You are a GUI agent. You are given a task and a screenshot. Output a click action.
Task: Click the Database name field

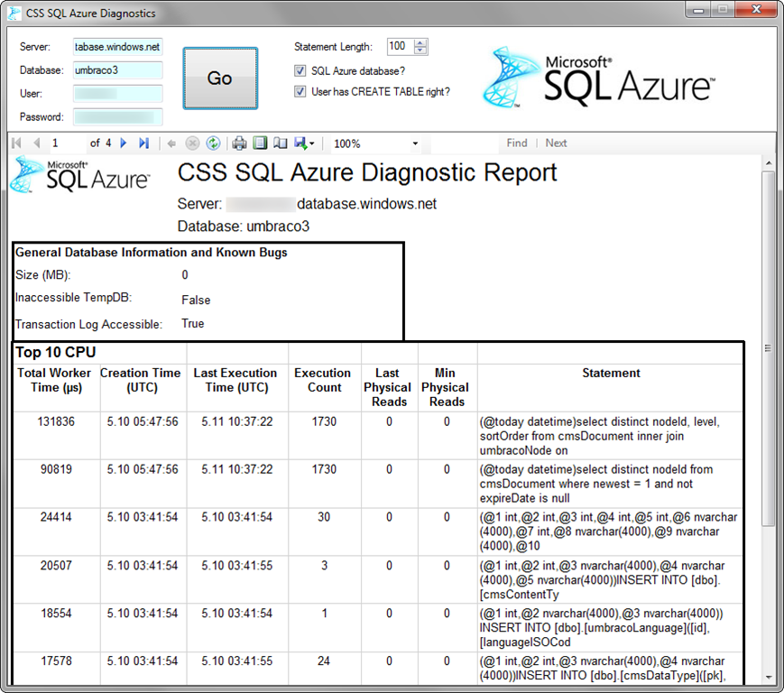[x=117, y=70]
